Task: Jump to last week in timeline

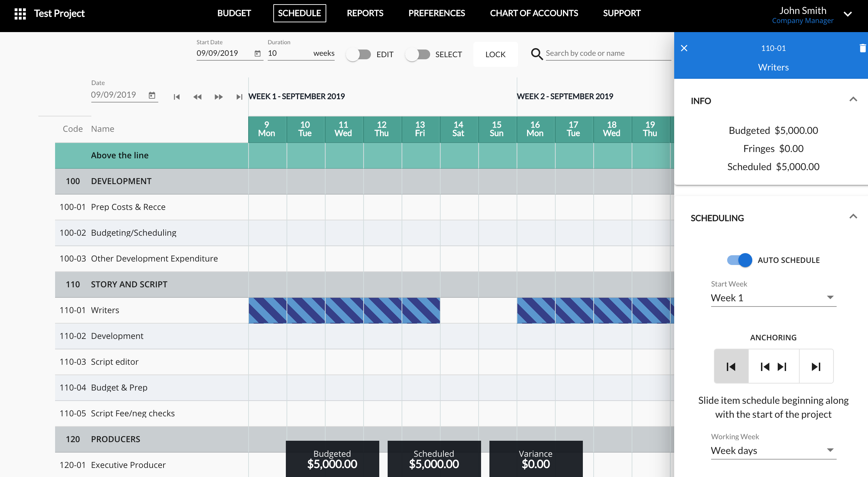Action: [239, 97]
